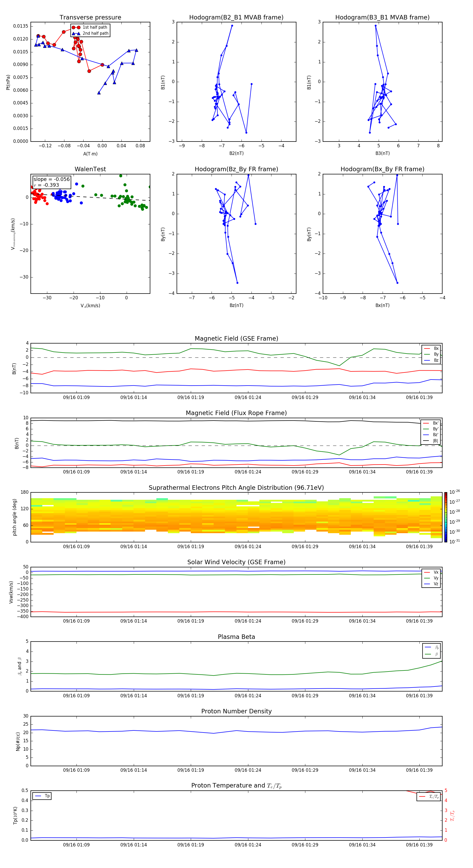Click 'Np(#/cc)' y-axis label

[18, 741]
